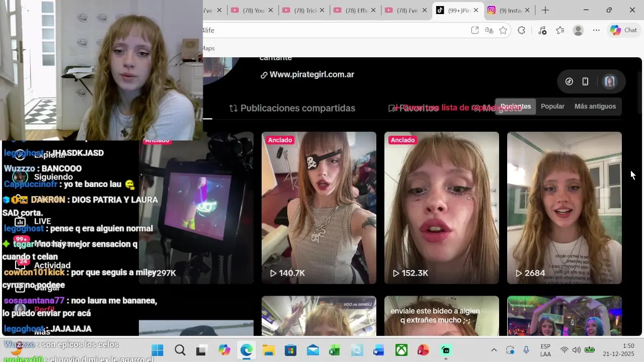
Task: Open Task View on the taskbar
Action: [x=201, y=350]
